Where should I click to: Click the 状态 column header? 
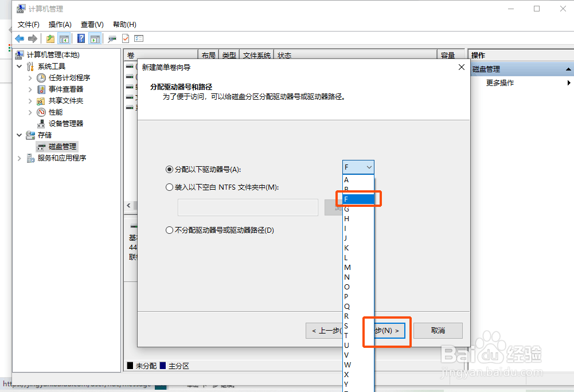pyautogui.click(x=356, y=55)
